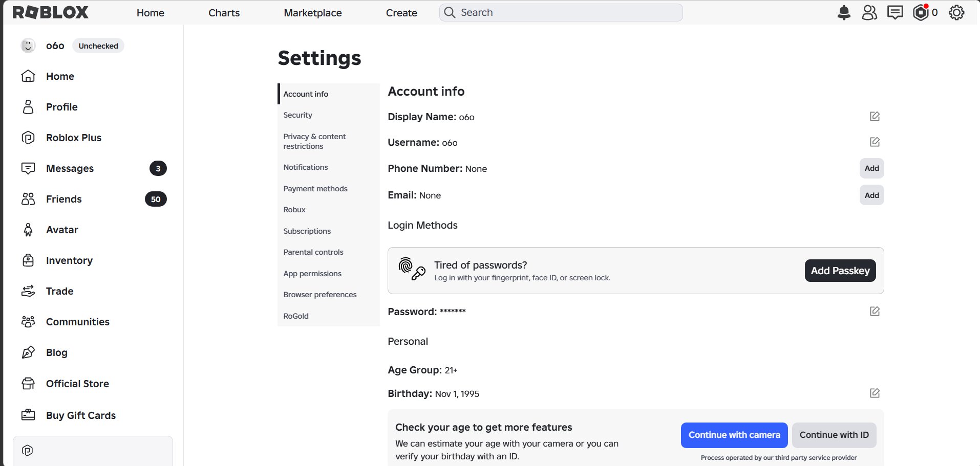
Task: Select the Payment methods tab
Action: pos(329,189)
